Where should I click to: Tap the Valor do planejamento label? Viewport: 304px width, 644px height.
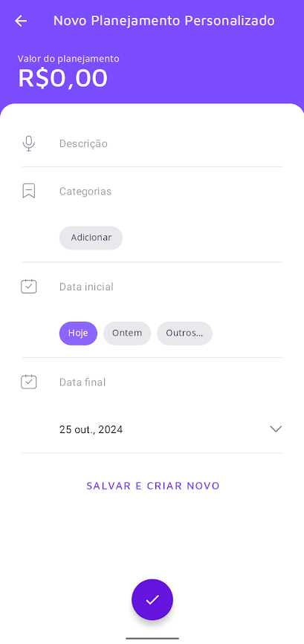(68, 59)
